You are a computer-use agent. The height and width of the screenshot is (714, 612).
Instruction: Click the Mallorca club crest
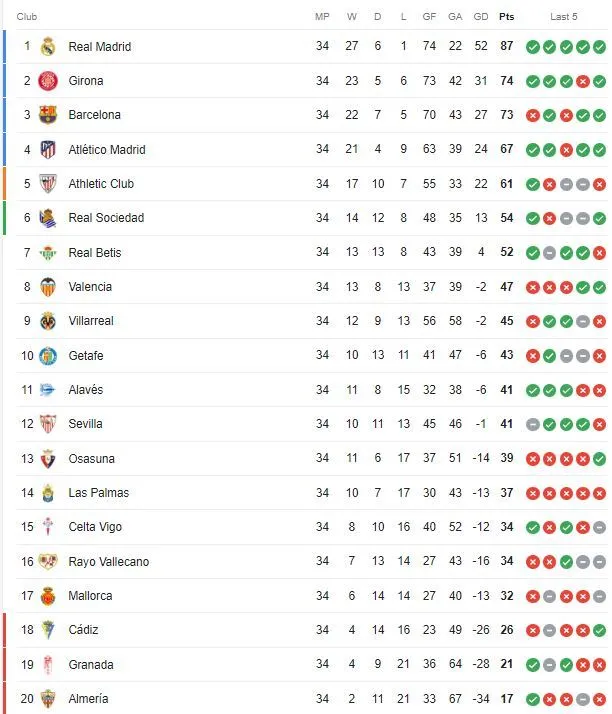pos(48,596)
